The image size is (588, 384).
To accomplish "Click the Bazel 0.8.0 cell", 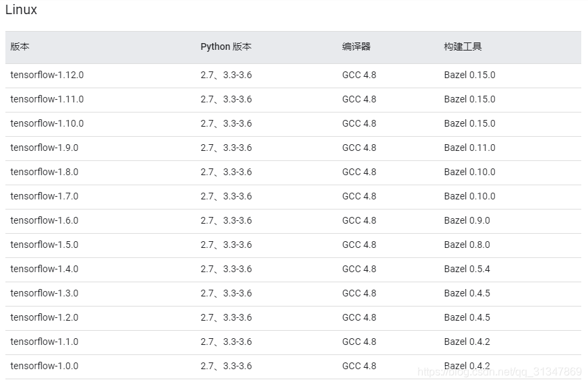I will 467,245.
